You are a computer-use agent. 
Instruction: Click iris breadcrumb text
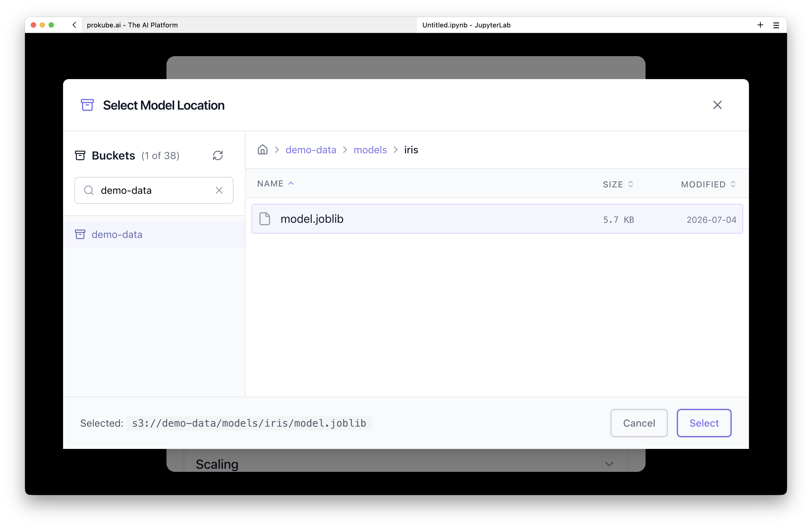pos(411,150)
